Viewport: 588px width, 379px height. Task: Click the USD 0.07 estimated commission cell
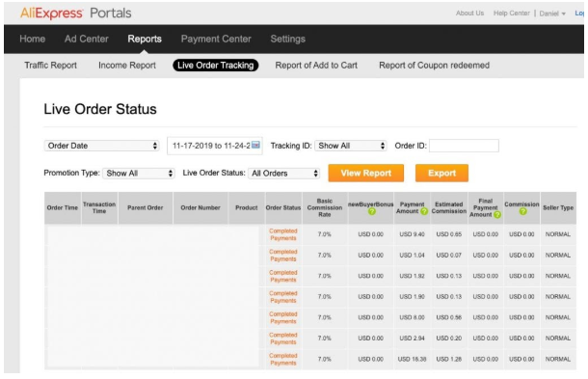[449, 256]
